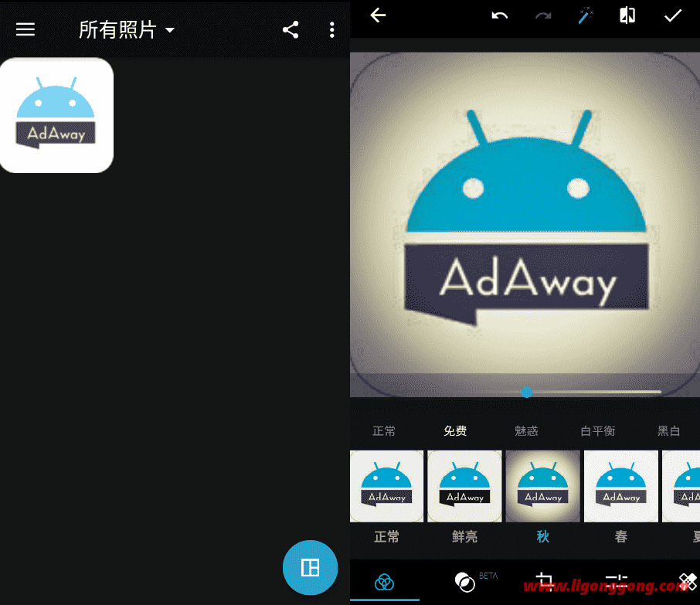The height and width of the screenshot is (605, 700).
Task: Switch to the 黑白 filter category
Action: pos(668,431)
